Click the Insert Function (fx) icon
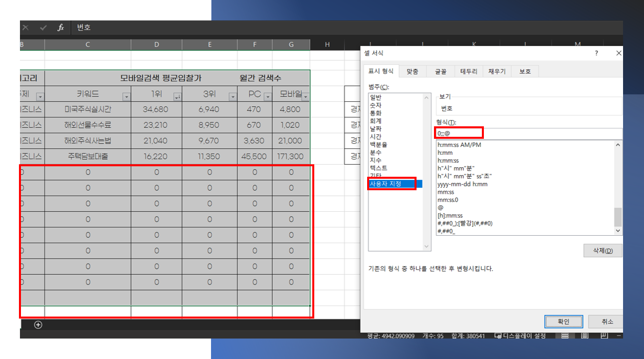This screenshot has width=644, height=359. pos(59,27)
